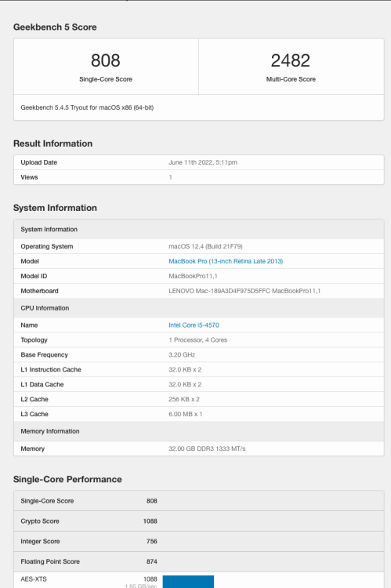Click the Single-Core Performance heading
This screenshot has height=588, width=391.
(x=67, y=479)
